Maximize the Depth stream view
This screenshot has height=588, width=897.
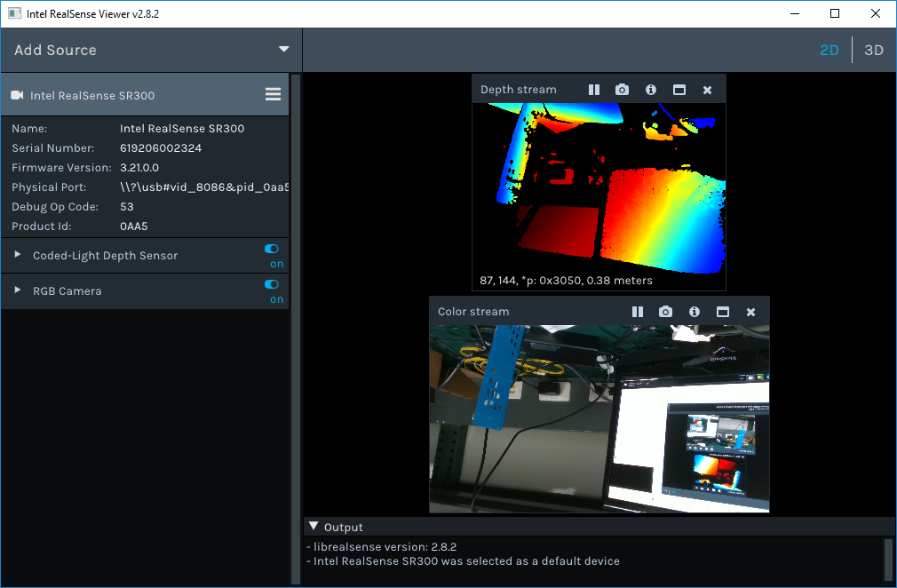pos(679,89)
